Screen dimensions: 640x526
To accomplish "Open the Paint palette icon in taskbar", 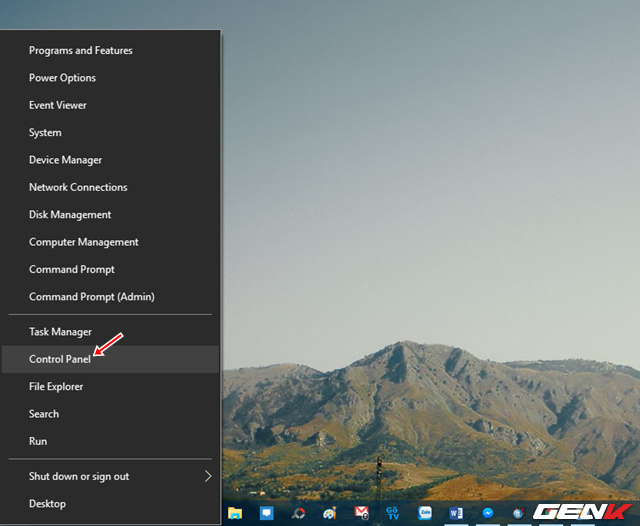I will [329, 513].
